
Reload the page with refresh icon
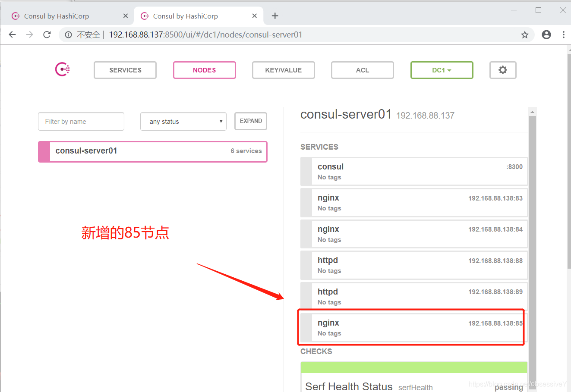[x=47, y=34]
